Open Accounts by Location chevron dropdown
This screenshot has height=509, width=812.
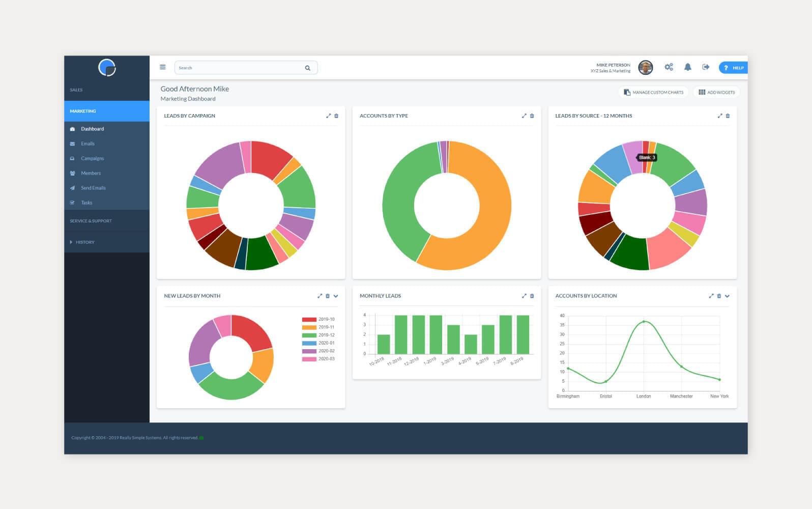pos(727,296)
